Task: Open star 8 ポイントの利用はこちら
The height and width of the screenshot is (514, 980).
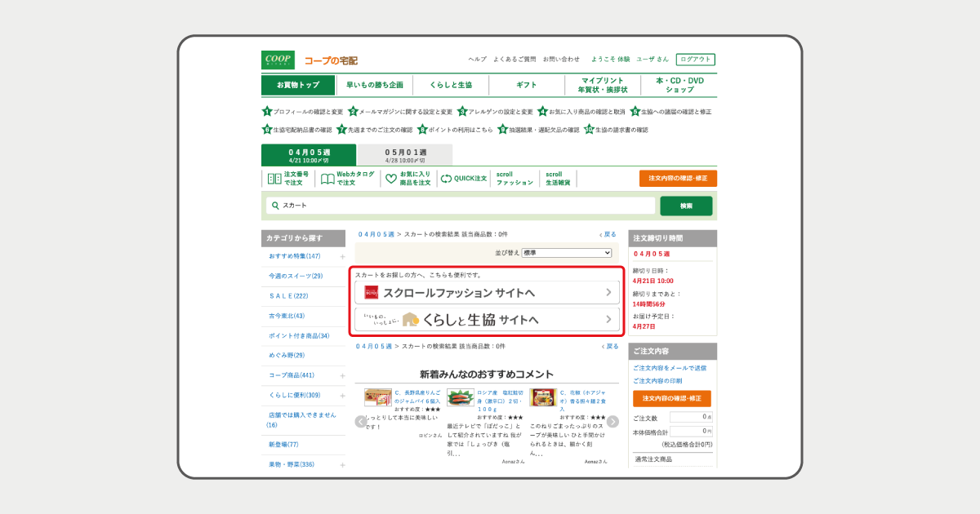Action: click(456, 130)
